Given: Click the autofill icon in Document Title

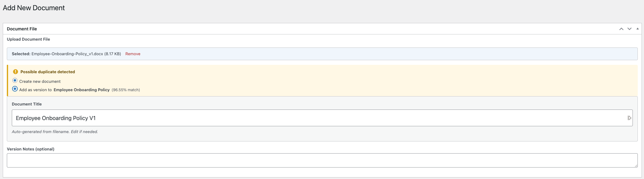Looking at the screenshot, I should coord(629,118).
